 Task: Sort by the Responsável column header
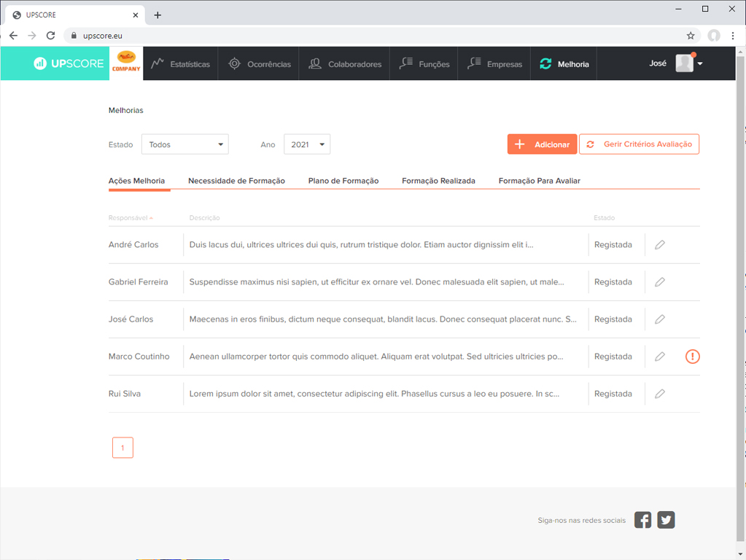click(x=131, y=218)
